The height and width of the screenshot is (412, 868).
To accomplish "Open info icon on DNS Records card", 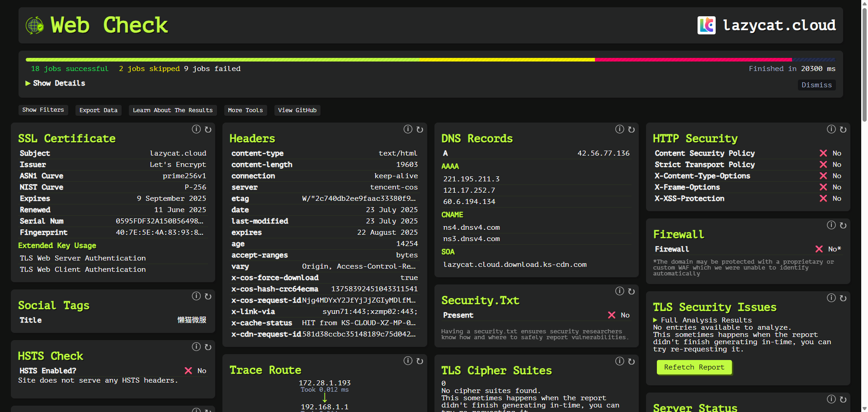I will (x=619, y=129).
